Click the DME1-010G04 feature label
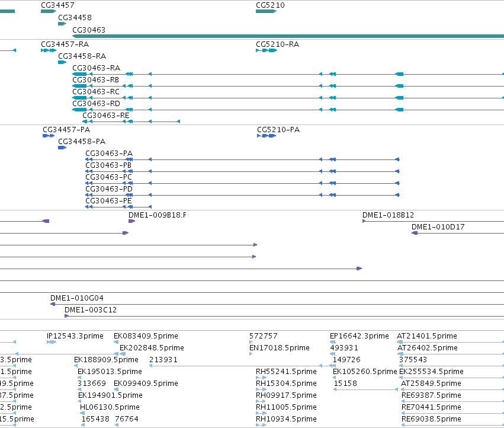504x428 pixels. click(77, 298)
